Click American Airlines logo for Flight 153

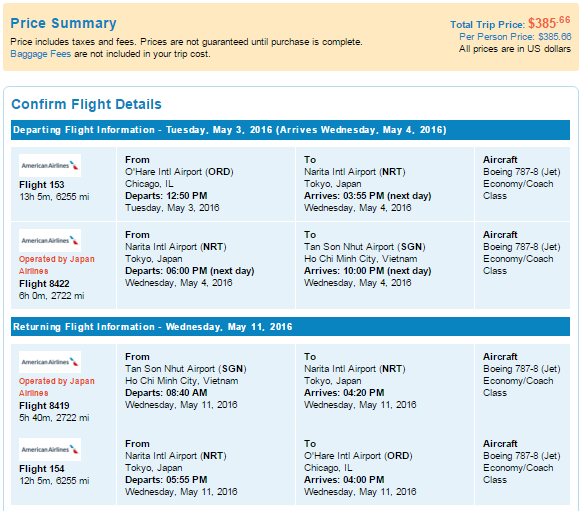(50, 166)
